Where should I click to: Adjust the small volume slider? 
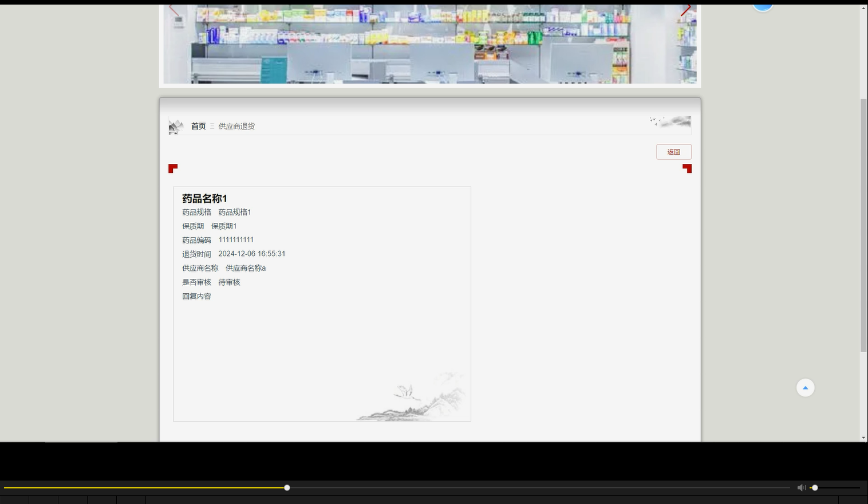815,487
